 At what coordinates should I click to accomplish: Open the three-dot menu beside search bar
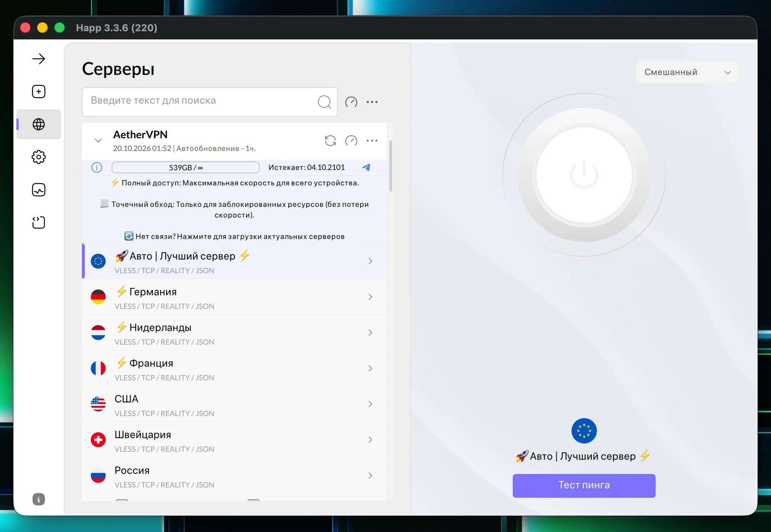[372, 102]
